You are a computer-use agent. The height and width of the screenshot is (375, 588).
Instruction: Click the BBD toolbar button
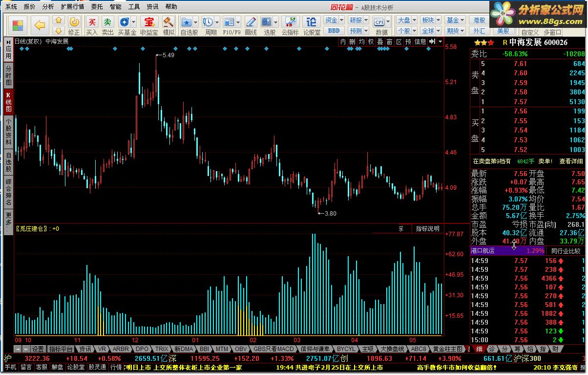point(334,30)
